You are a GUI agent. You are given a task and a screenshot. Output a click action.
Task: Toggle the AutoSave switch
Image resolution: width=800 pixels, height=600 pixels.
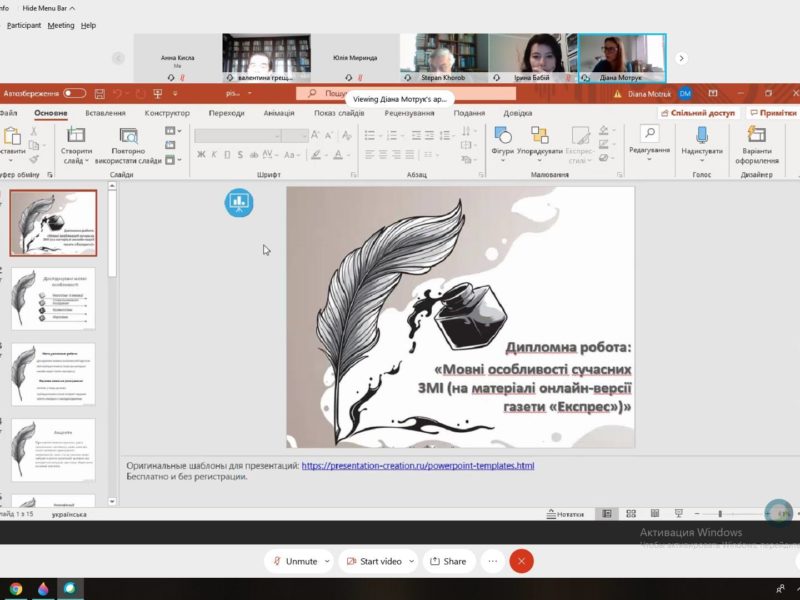click(x=75, y=93)
